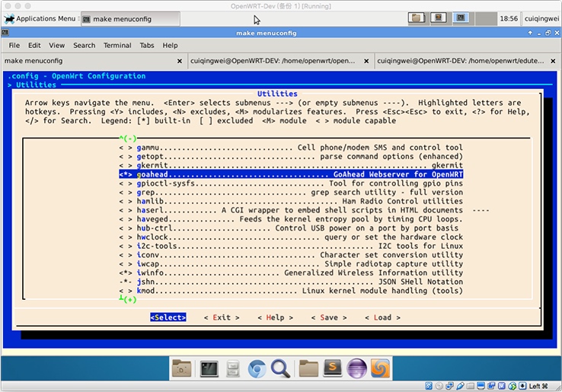Launch Sublime Text from the dock
This screenshot has height=392, width=562.
click(332, 369)
